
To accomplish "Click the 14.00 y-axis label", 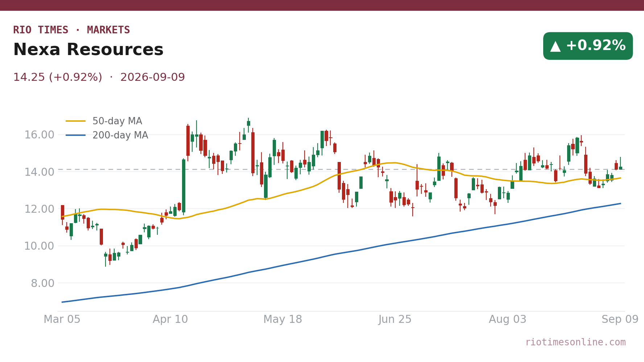I will coord(39,172).
